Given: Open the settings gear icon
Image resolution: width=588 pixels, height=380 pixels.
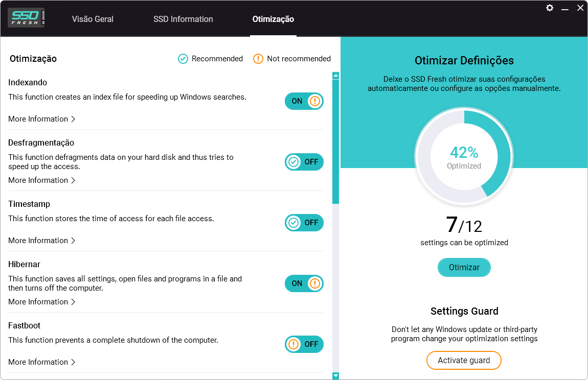Looking at the screenshot, I should [549, 8].
